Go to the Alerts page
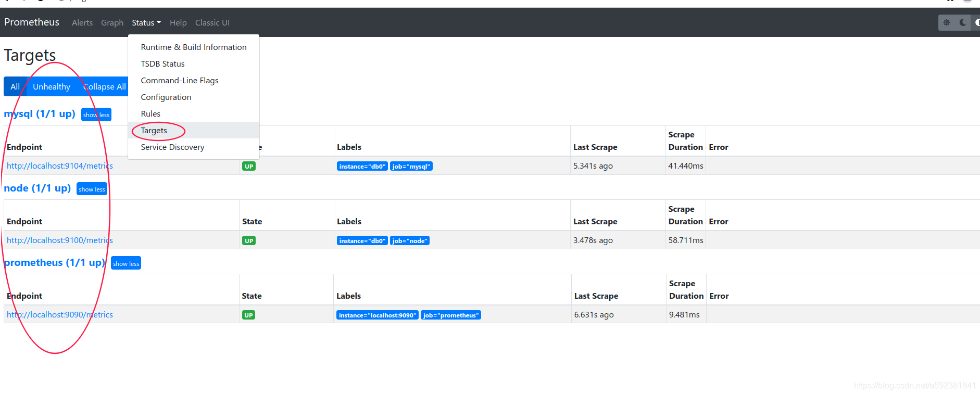Viewport: 980px width, 395px height. click(x=82, y=22)
